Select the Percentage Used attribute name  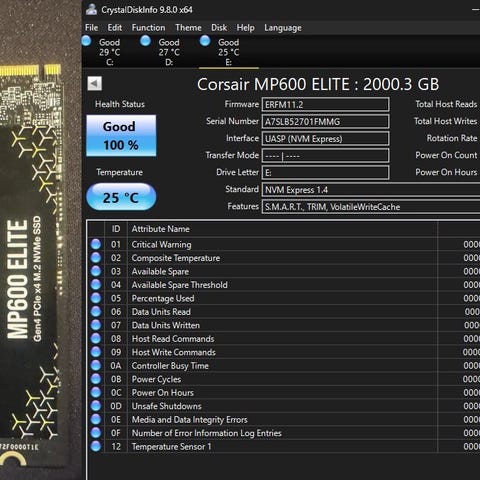click(163, 298)
